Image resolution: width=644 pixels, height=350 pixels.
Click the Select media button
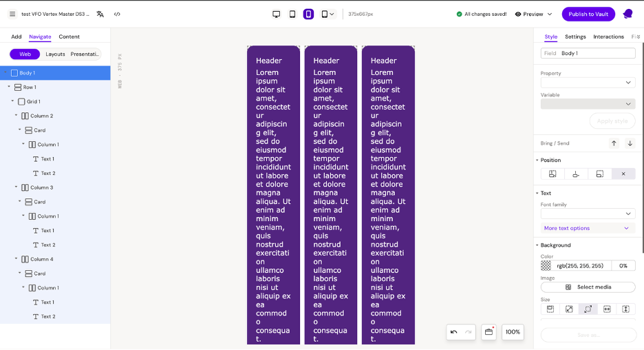588,287
